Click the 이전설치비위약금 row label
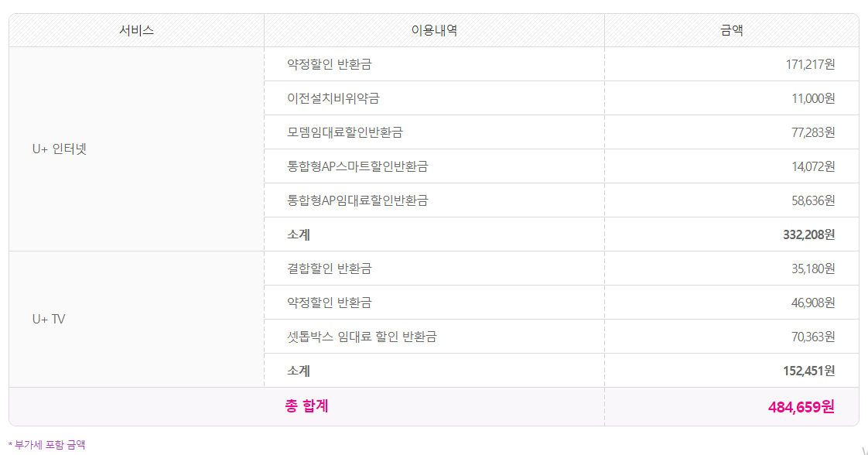Viewport: 868px width, 455px height. [x=333, y=98]
